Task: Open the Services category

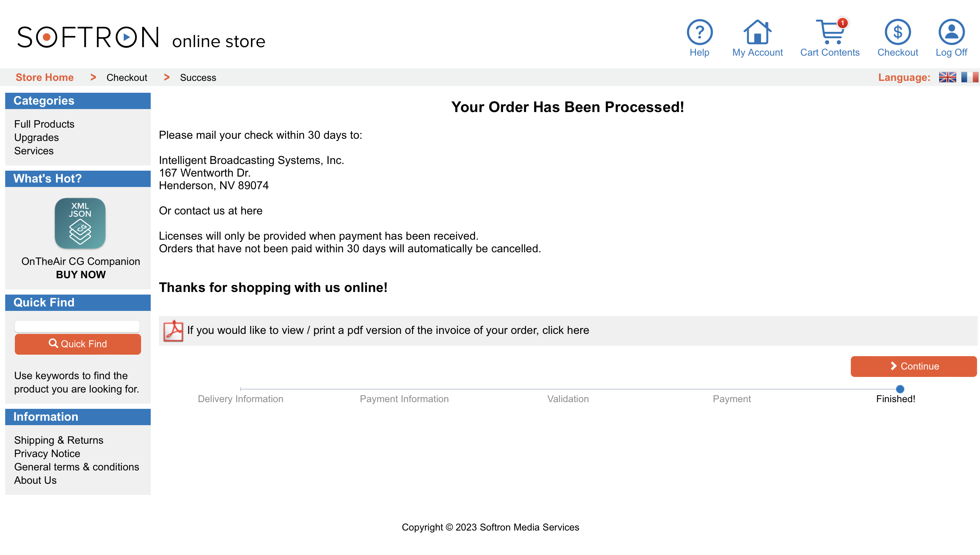Action: [x=34, y=151]
